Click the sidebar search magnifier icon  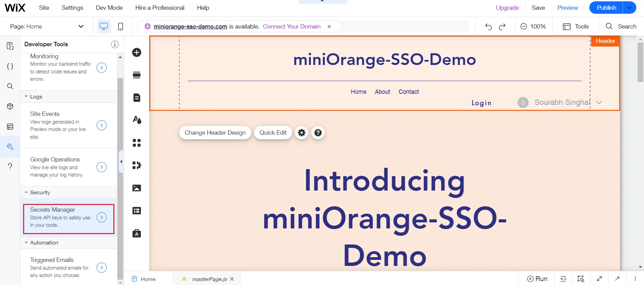click(10, 86)
